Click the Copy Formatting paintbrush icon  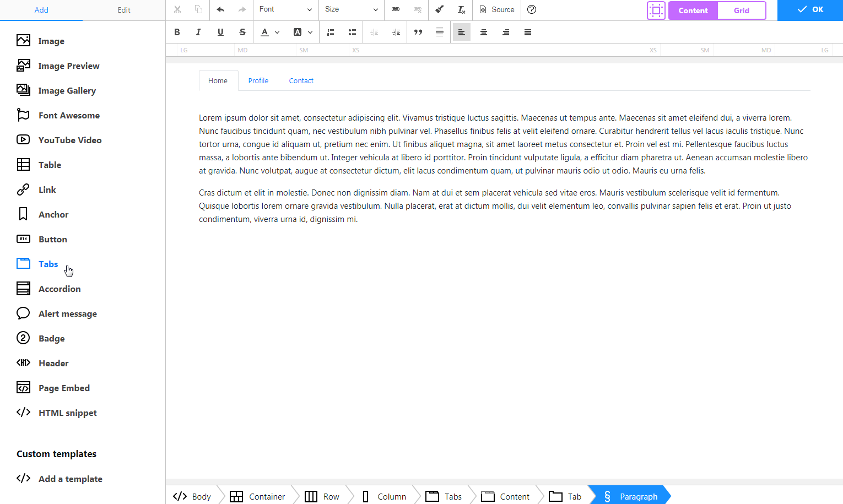[439, 9]
